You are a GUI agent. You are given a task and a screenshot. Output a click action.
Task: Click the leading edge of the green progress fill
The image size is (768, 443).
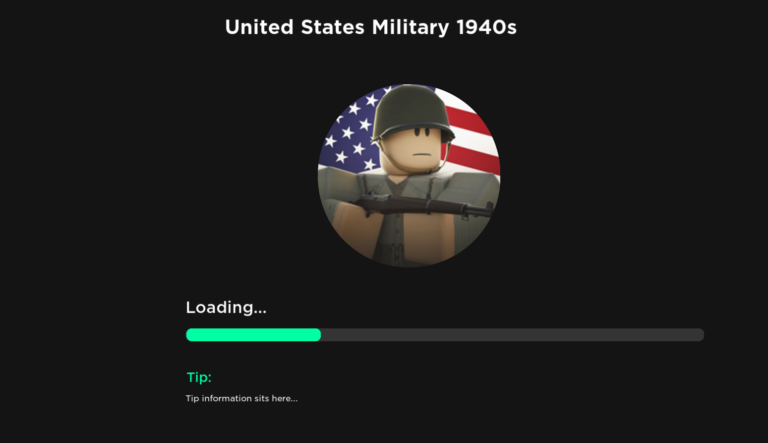(319, 335)
